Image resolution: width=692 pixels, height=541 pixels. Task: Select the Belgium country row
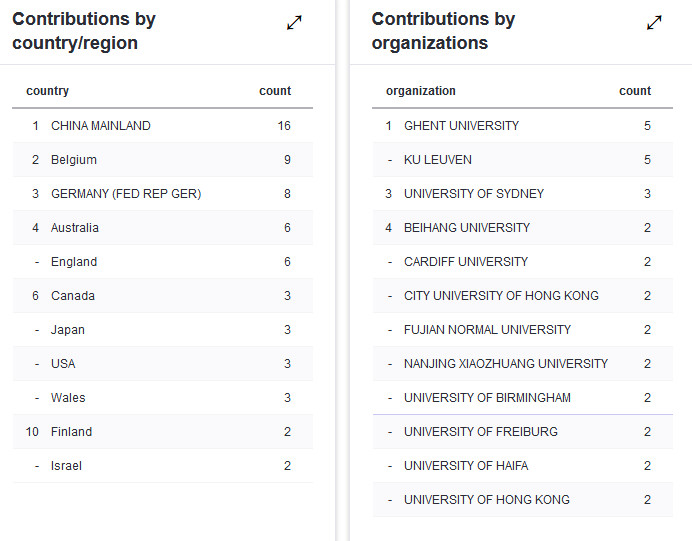pos(74,160)
